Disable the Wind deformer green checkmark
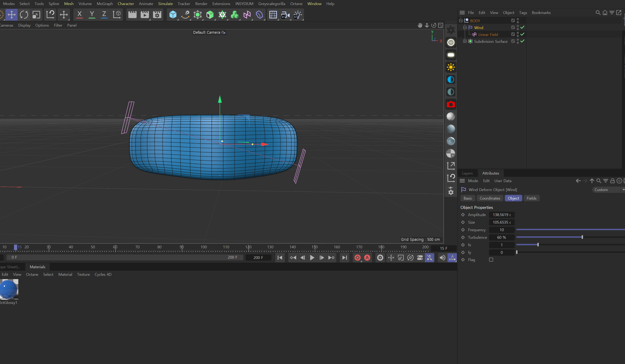The width and height of the screenshot is (625, 364). [x=522, y=27]
